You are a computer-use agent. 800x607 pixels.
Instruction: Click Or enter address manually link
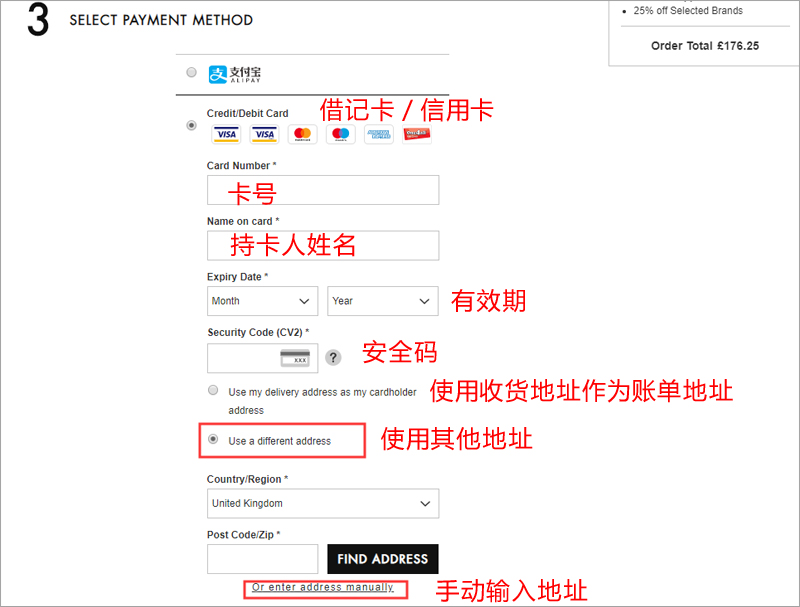[x=323, y=587]
